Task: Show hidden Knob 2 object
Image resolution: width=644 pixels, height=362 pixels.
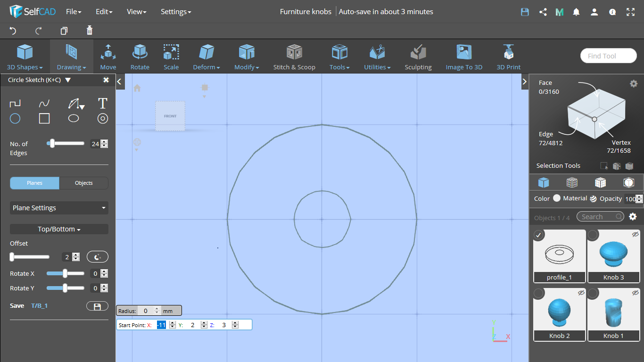Action: click(581, 293)
